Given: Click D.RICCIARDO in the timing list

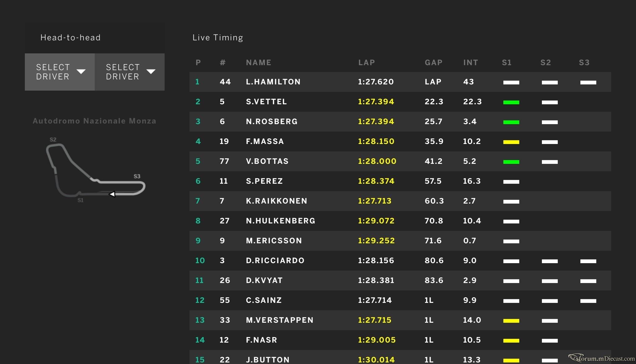Looking at the screenshot, I should pyautogui.click(x=275, y=260).
